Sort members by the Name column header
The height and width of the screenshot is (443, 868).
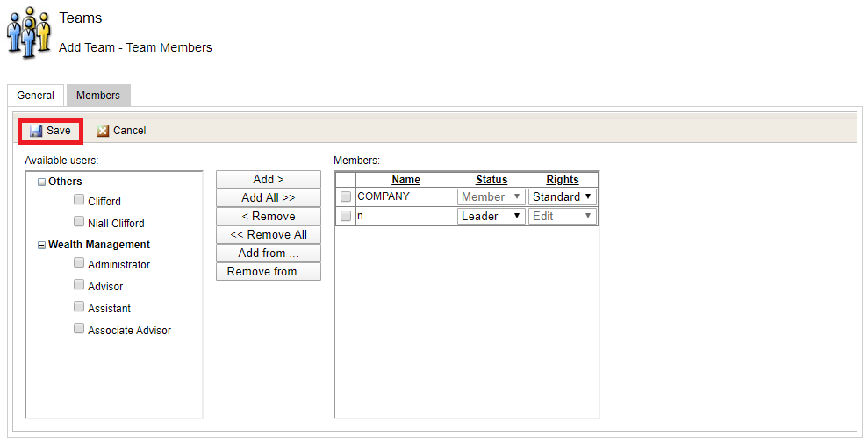tap(405, 180)
